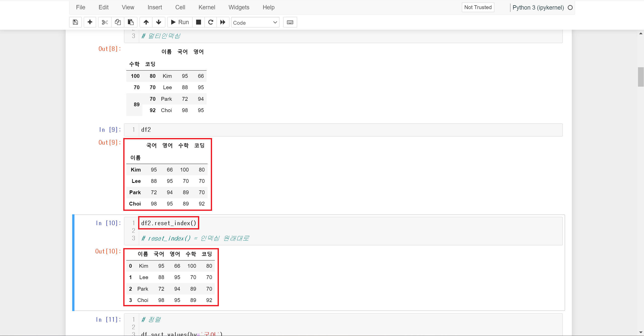The image size is (644, 336).
Task: Open the command palette keyboard icon
Action: (290, 22)
